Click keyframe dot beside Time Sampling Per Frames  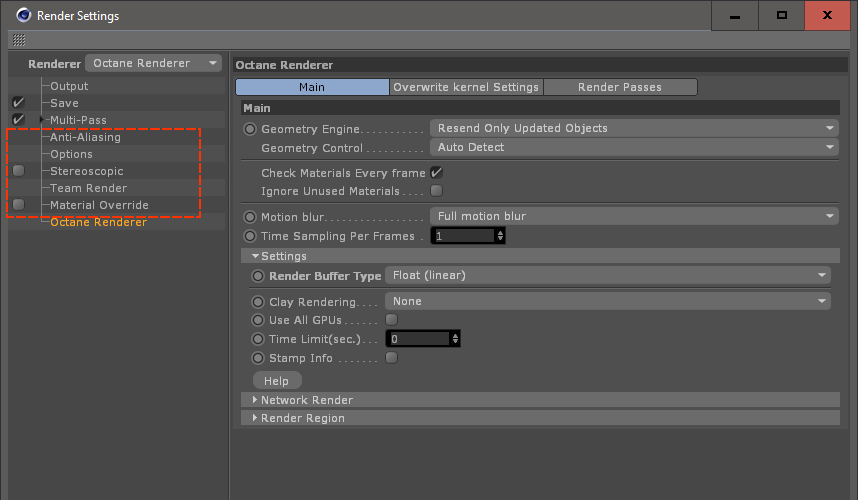[250, 236]
